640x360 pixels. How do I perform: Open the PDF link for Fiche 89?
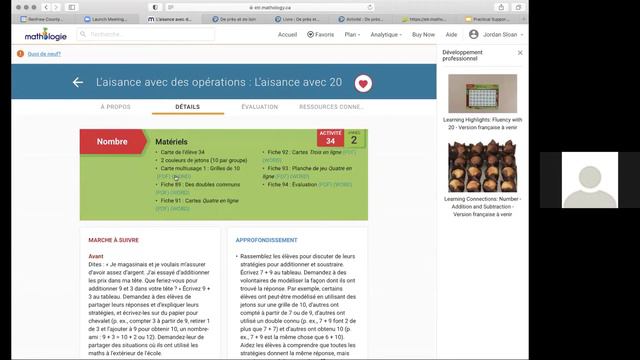point(162,192)
